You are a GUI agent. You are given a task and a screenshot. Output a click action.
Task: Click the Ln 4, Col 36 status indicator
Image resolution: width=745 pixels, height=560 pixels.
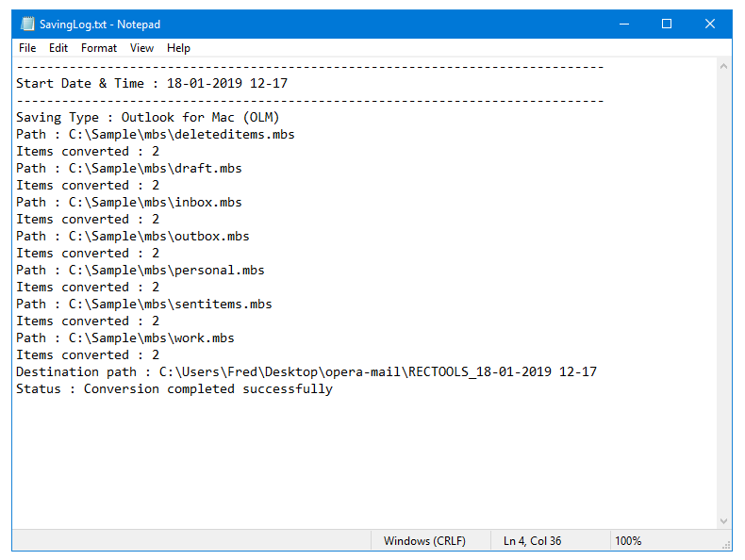pos(533,541)
